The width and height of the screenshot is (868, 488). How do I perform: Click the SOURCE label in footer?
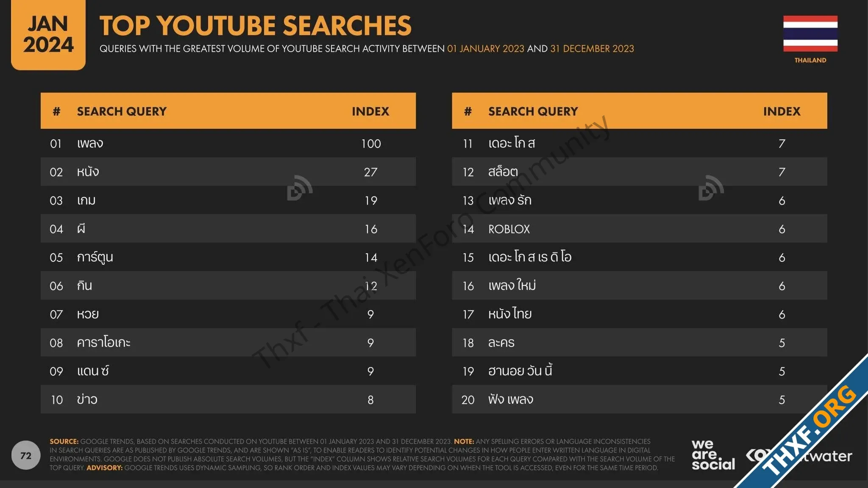[64, 441]
